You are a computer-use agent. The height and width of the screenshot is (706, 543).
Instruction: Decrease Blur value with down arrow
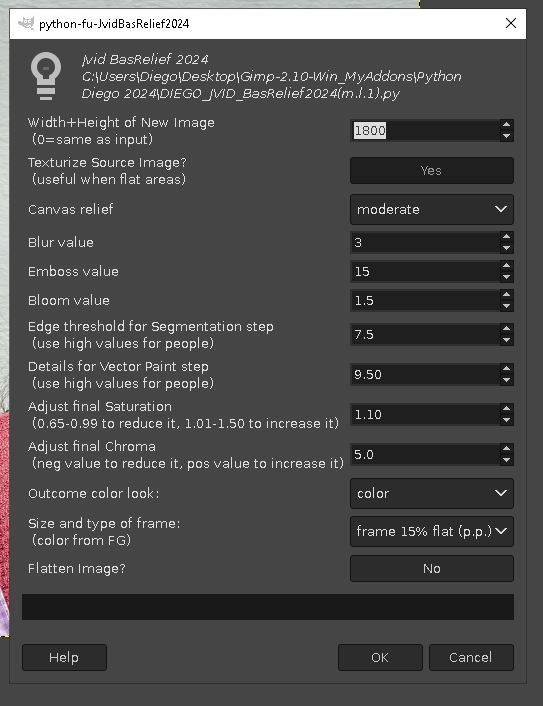[x=507, y=248]
